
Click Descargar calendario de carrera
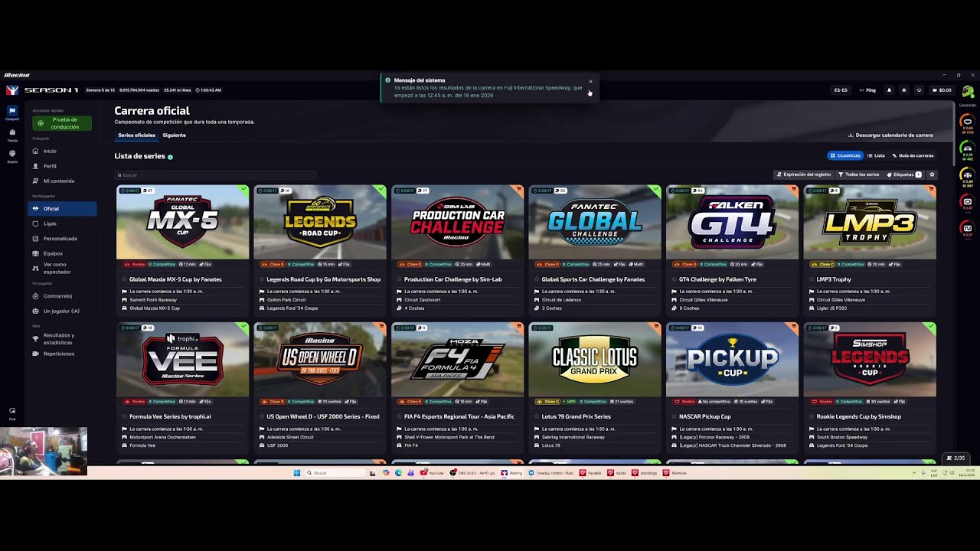(x=890, y=135)
